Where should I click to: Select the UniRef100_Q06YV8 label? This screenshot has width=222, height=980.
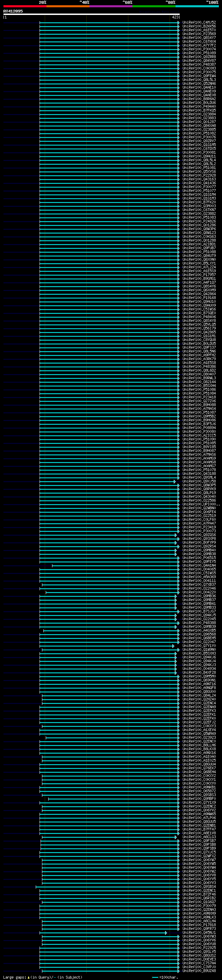pos(199,875)
